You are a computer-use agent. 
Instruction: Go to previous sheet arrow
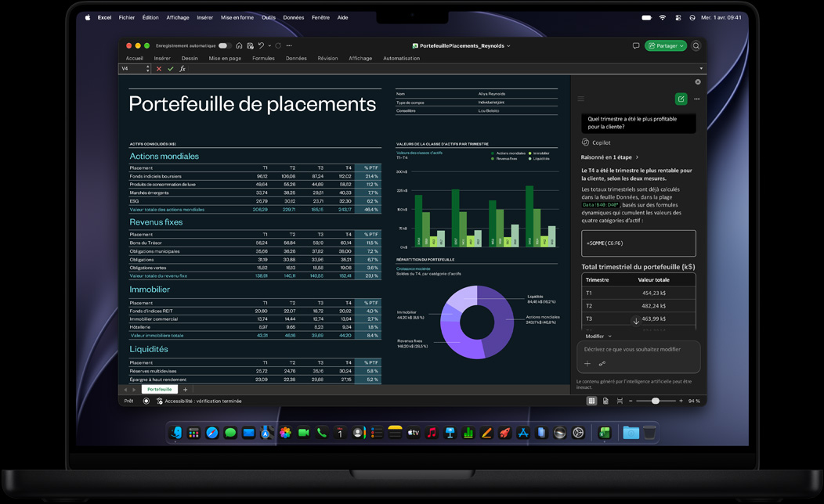click(x=125, y=390)
